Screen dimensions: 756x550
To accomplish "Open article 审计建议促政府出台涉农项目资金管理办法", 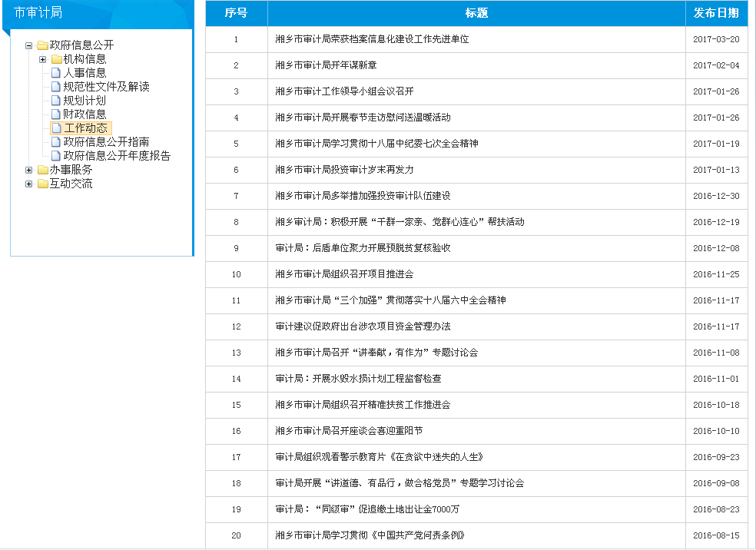I will tap(363, 326).
